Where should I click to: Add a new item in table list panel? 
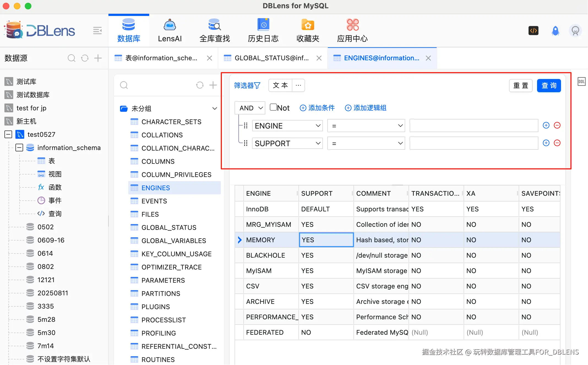(213, 85)
